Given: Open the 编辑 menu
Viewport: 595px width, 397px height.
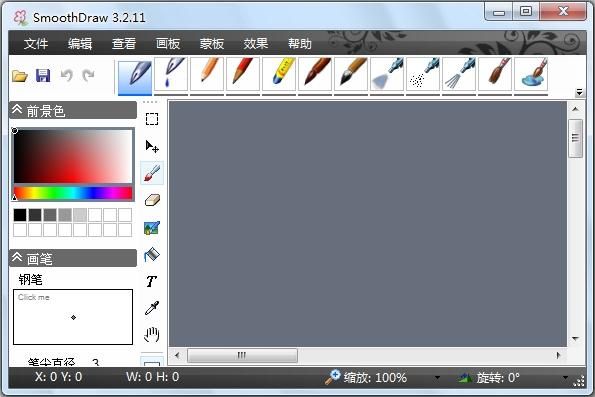Looking at the screenshot, I should click(80, 44).
